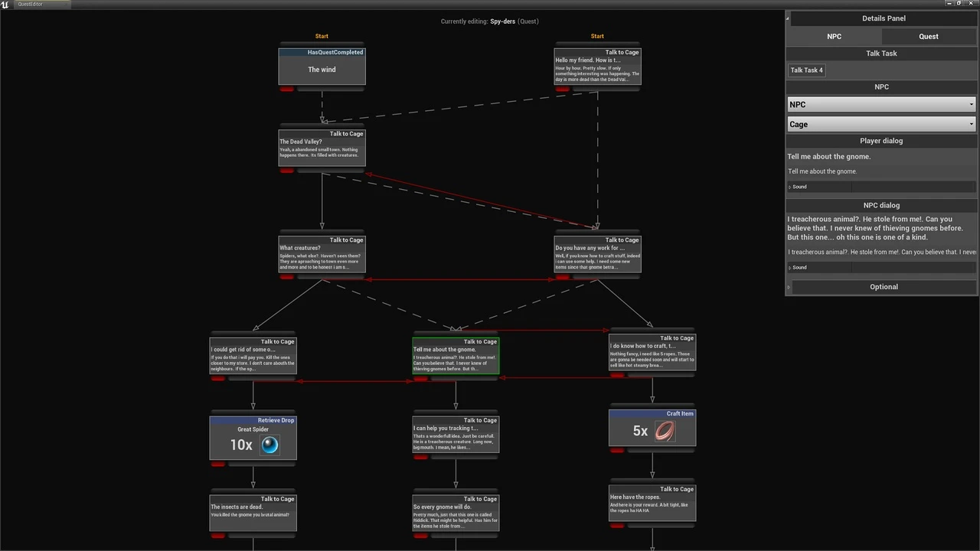Click the Talk Task 4 button

pos(806,70)
